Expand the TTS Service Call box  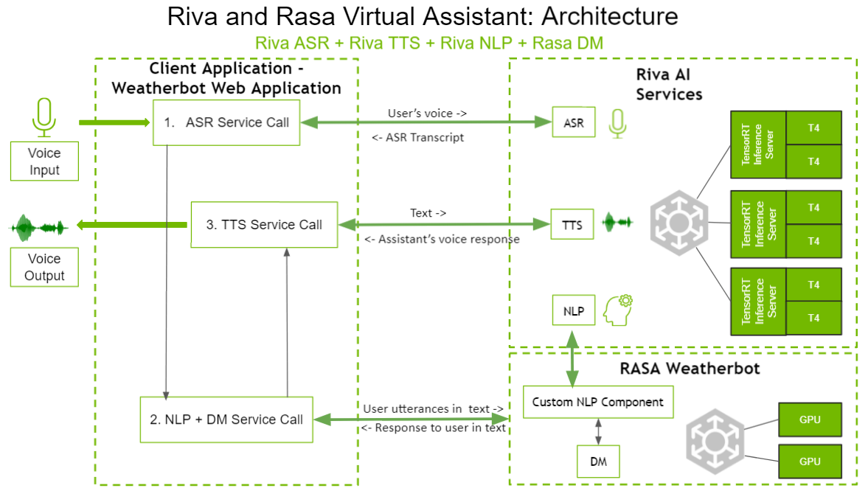click(x=263, y=224)
